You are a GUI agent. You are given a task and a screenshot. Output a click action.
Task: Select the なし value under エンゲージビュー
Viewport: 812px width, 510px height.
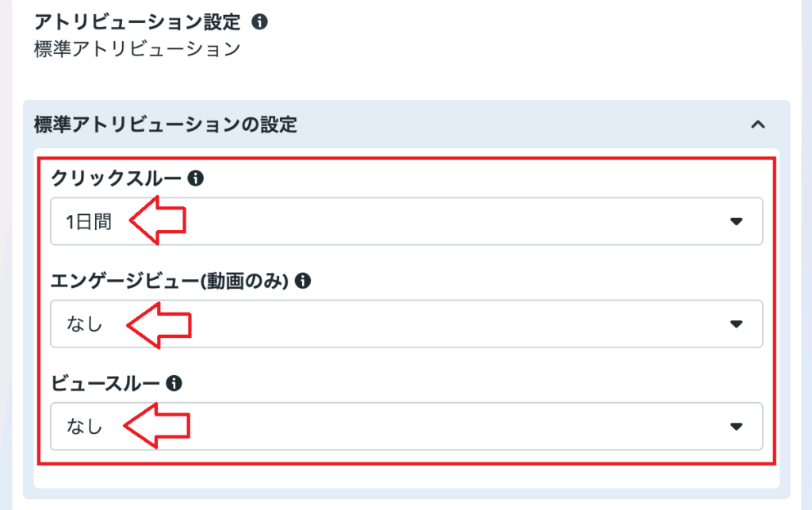pyautogui.click(x=85, y=324)
